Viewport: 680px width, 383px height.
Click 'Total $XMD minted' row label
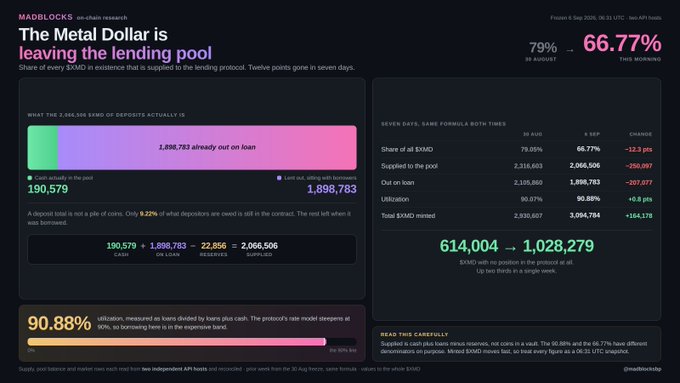point(408,216)
